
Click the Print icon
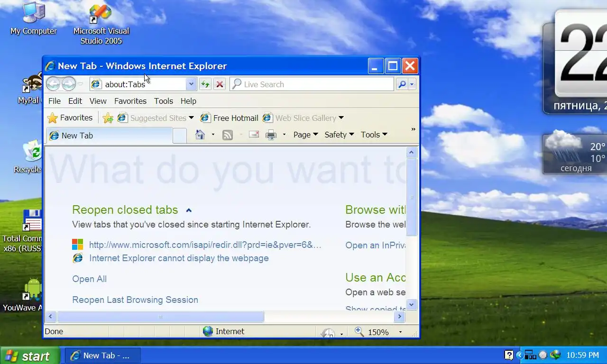click(271, 135)
